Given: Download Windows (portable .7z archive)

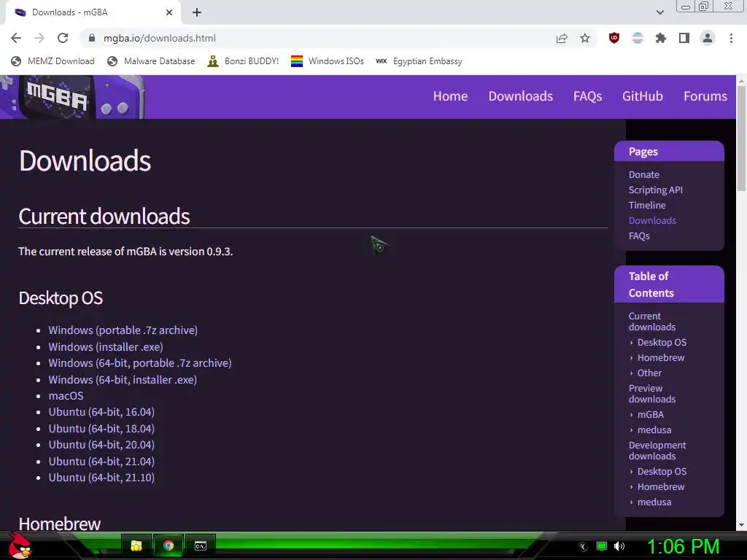Looking at the screenshot, I should [x=123, y=330].
